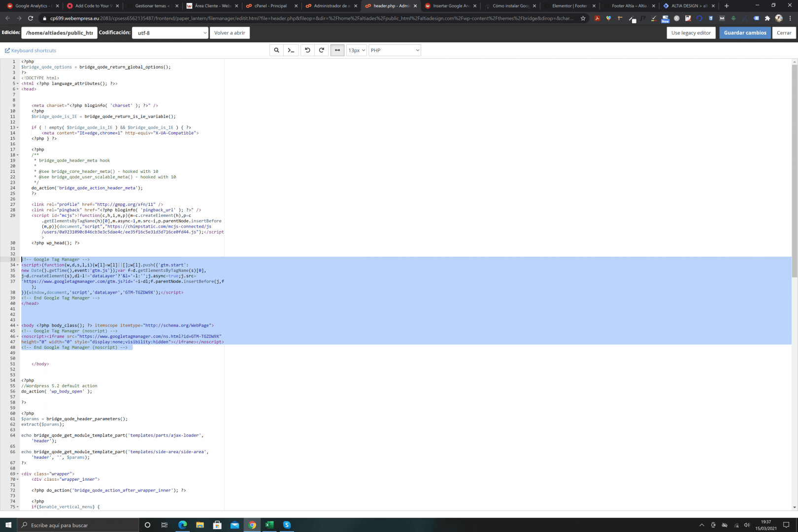This screenshot has height=532, width=798.
Task: Collapse the script fold at line 34
Action: click(18, 265)
